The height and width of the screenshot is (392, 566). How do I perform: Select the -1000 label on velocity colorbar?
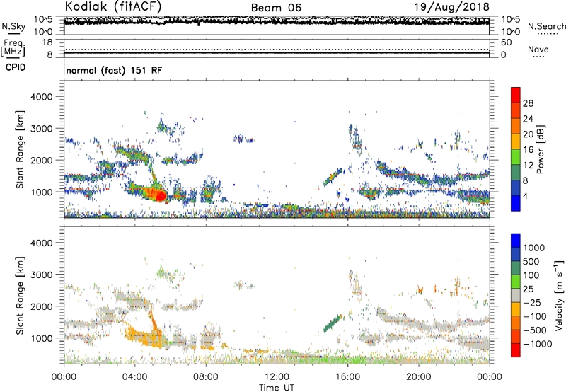coord(537,344)
